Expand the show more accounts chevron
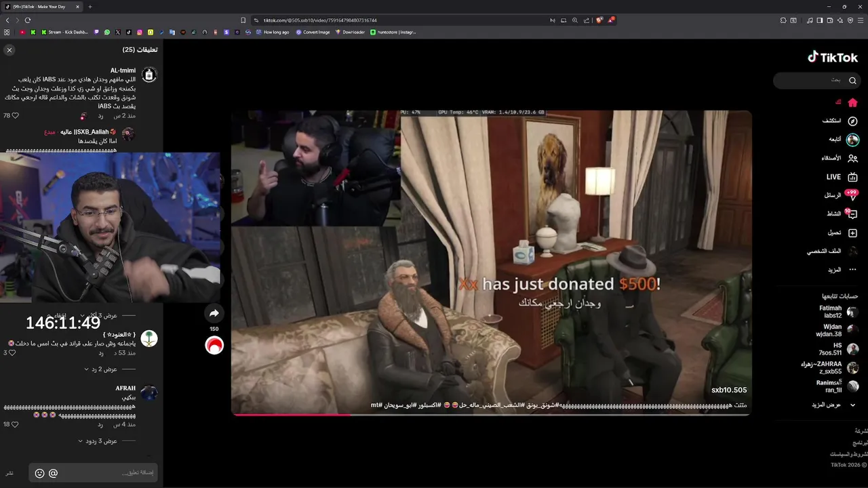 pos(852,405)
